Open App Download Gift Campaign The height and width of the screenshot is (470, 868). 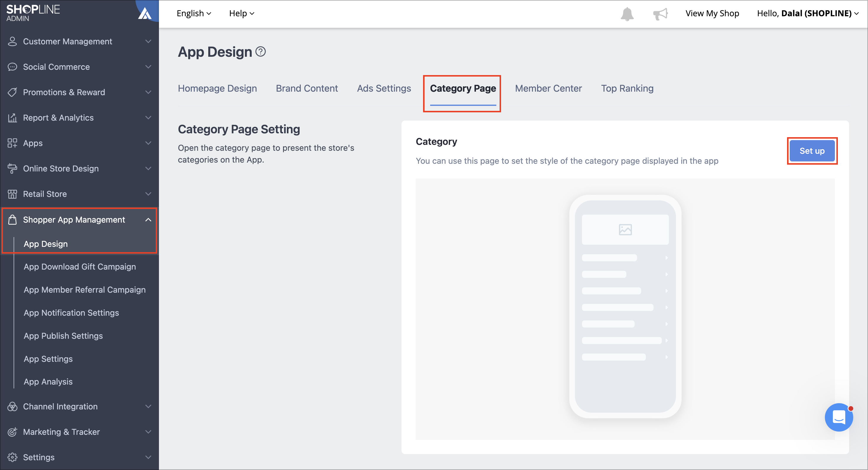(x=80, y=267)
